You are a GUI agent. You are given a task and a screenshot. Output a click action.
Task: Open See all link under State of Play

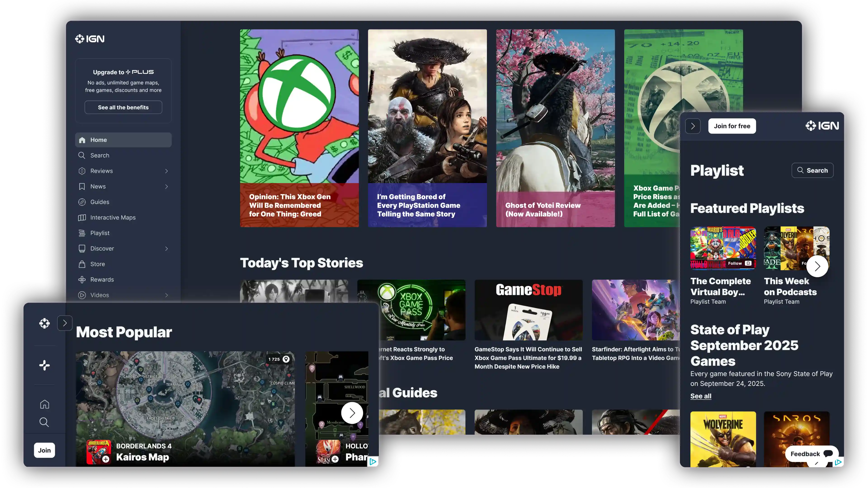point(701,396)
